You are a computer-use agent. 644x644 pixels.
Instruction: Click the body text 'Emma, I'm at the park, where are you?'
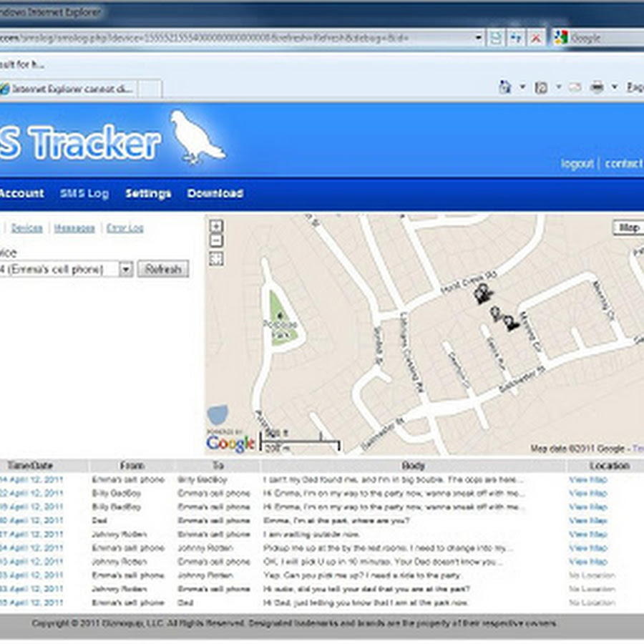tap(336, 520)
